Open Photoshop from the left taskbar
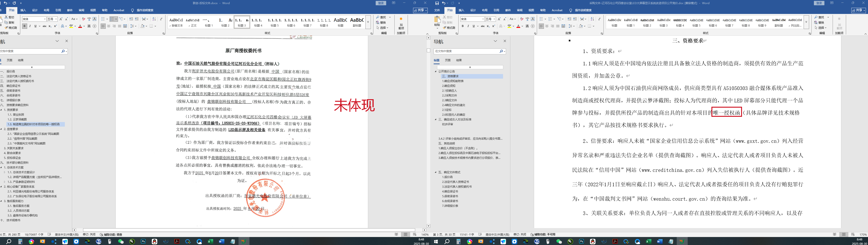868x245 pixels. pos(143,241)
